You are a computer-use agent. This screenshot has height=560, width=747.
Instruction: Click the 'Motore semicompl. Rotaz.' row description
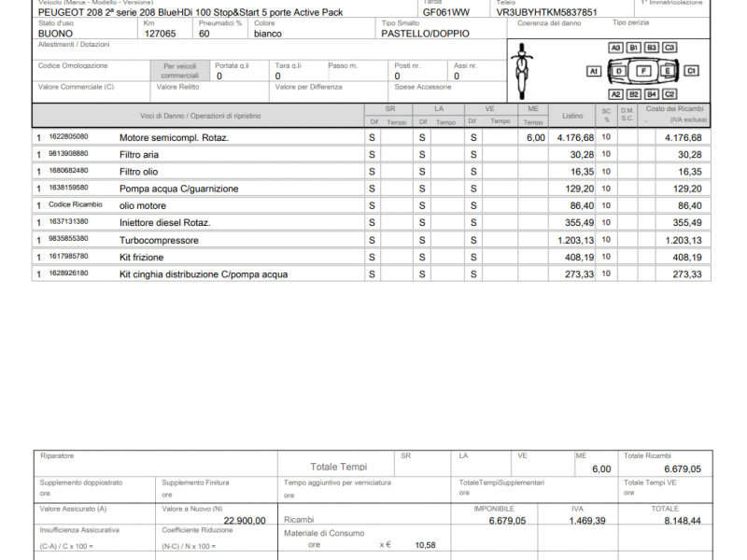(x=174, y=137)
